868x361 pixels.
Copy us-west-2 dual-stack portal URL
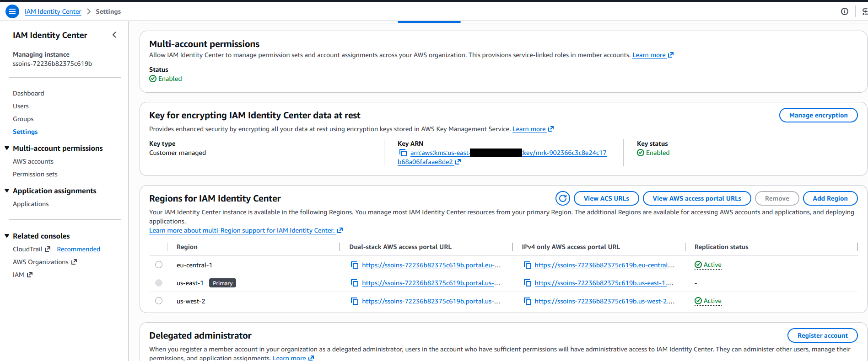(355, 301)
